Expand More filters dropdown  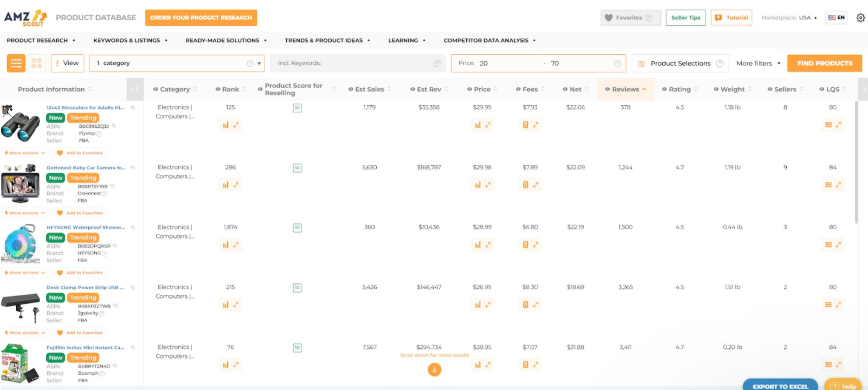coord(758,63)
